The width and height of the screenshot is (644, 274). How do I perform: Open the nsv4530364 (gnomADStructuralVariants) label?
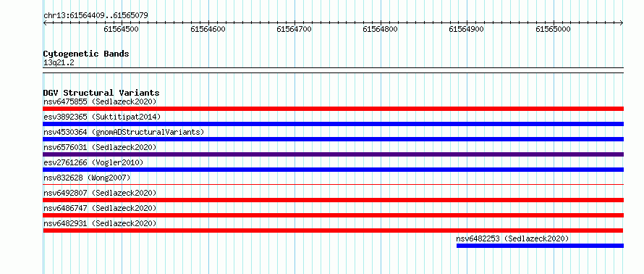[x=124, y=132]
